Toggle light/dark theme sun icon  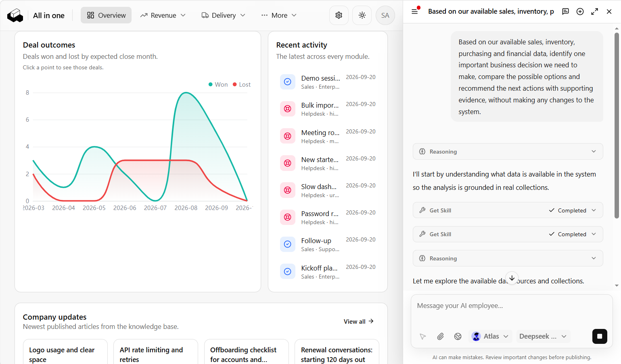pyautogui.click(x=362, y=15)
